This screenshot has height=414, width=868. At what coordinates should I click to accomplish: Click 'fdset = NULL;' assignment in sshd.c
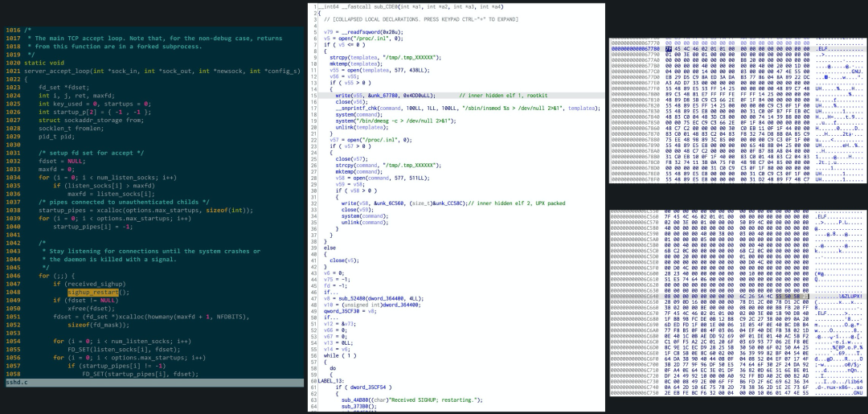(x=62, y=161)
